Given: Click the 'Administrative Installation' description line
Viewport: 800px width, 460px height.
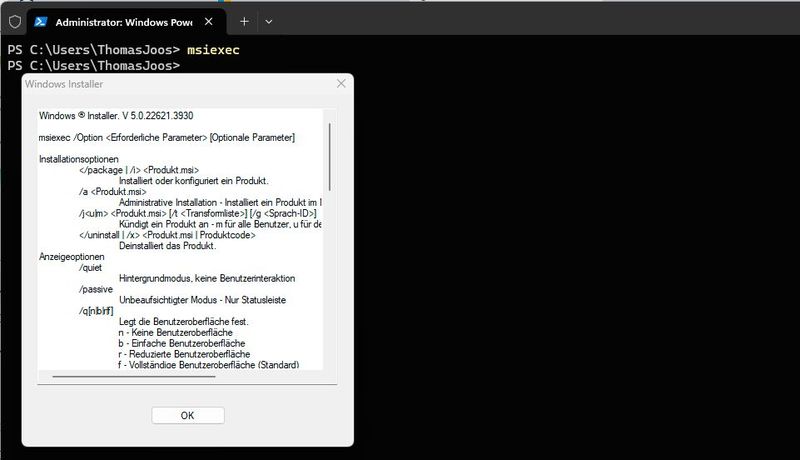Looking at the screenshot, I should (220, 202).
